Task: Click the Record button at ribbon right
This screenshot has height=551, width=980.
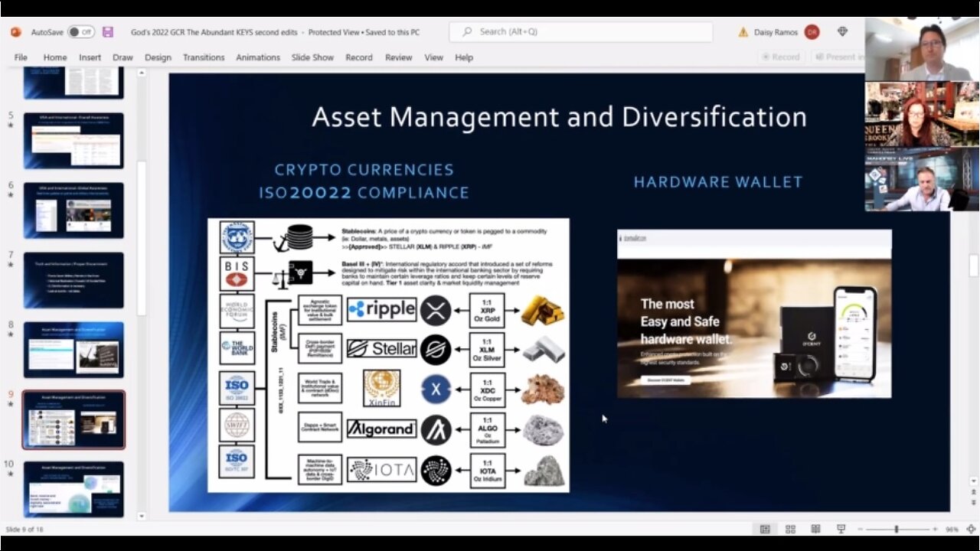Action: point(780,57)
